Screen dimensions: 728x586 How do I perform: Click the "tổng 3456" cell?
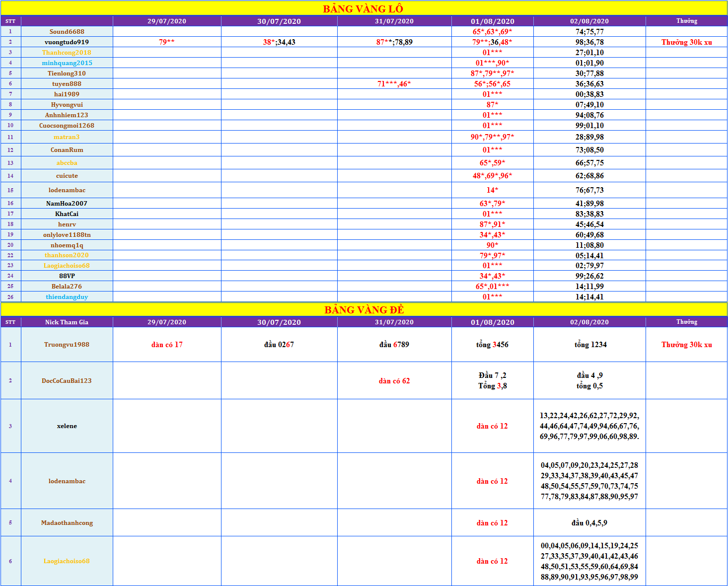492,345
